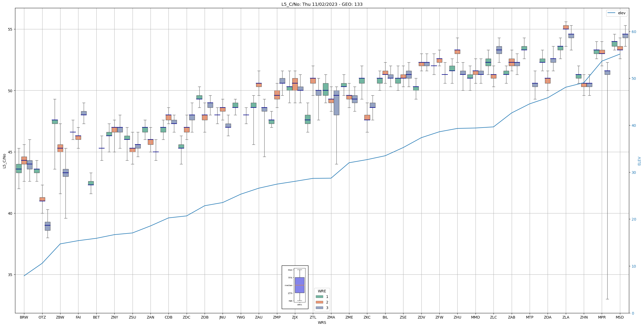Click the BIL x-axis label
The image size is (644, 327).
tap(385, 317)
